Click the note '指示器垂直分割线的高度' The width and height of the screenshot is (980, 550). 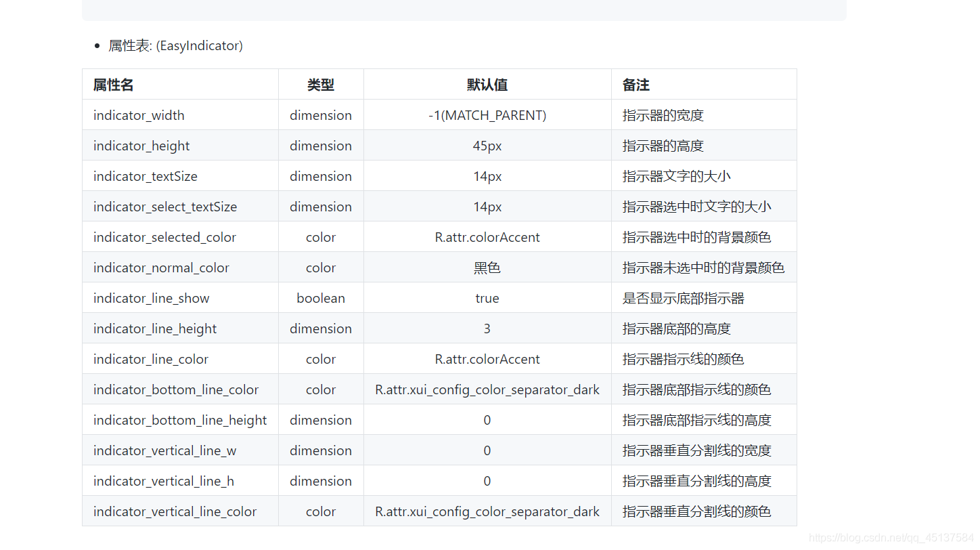[697, 481]
